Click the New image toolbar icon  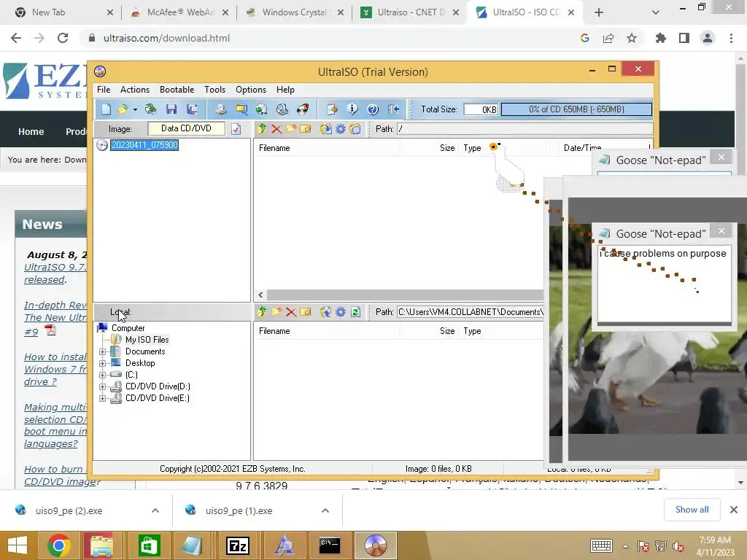[106, 109]
